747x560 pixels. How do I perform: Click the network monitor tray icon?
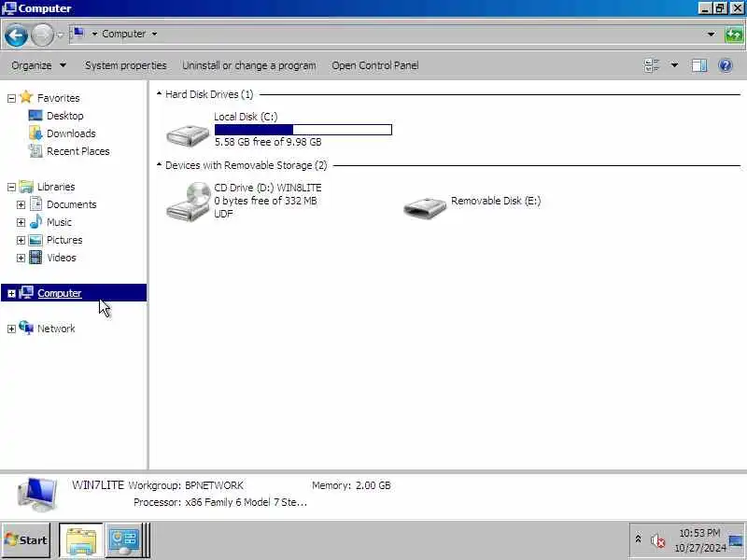coord(736,541)
